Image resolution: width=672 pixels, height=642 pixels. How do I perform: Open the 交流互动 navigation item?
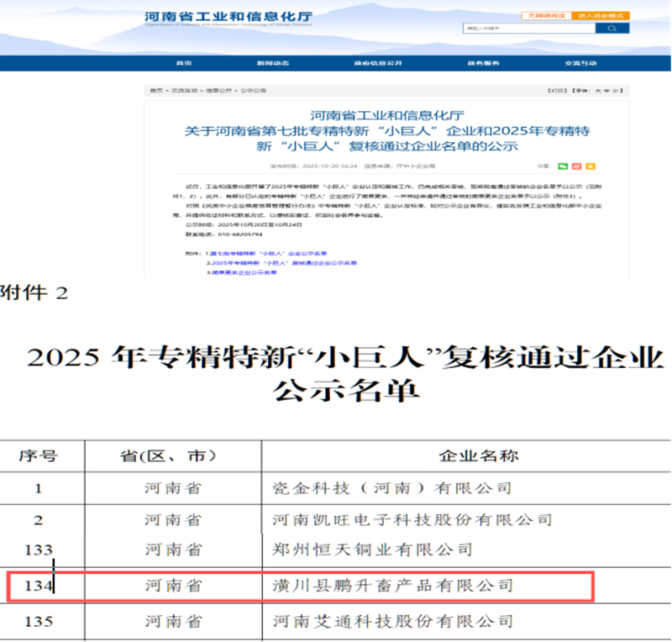click(x=580, y=63)
